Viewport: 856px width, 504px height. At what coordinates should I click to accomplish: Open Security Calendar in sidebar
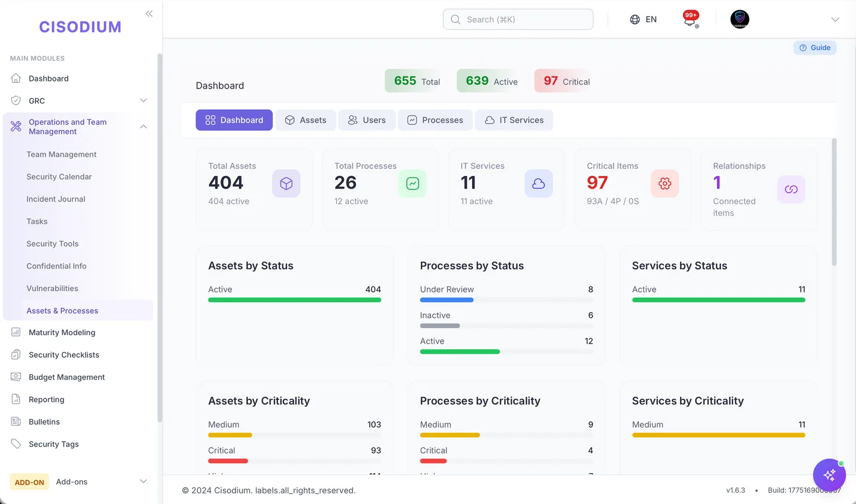[x=59, y=177]
